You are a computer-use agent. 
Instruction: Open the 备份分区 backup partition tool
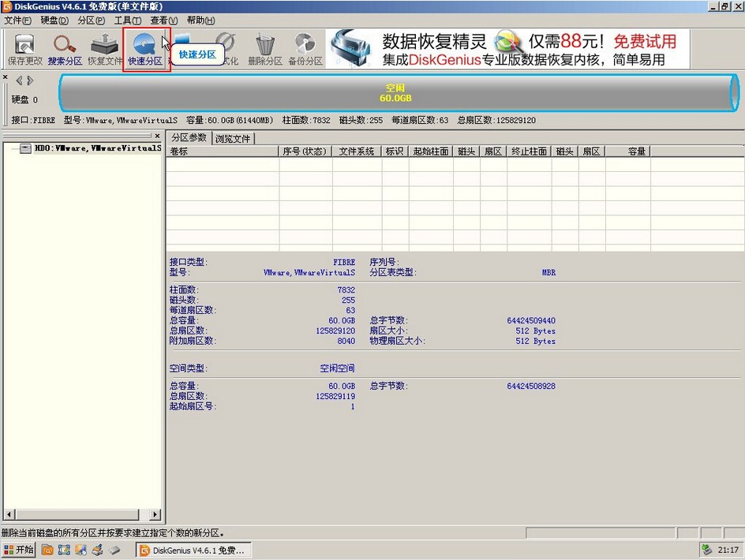pyautogui.click(x=305, y=48)
